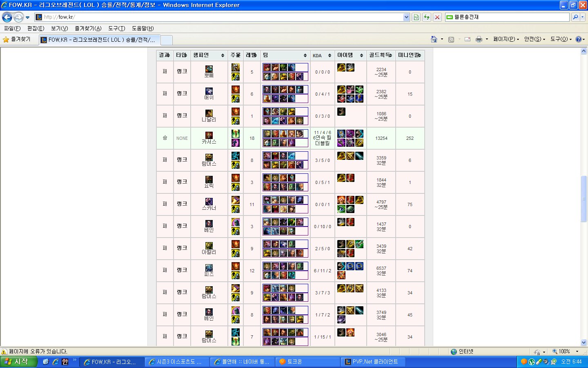Screen dimensions: 588x368
Task: Click the IE Forward arrow button
Action: click(x=18, y=17)
